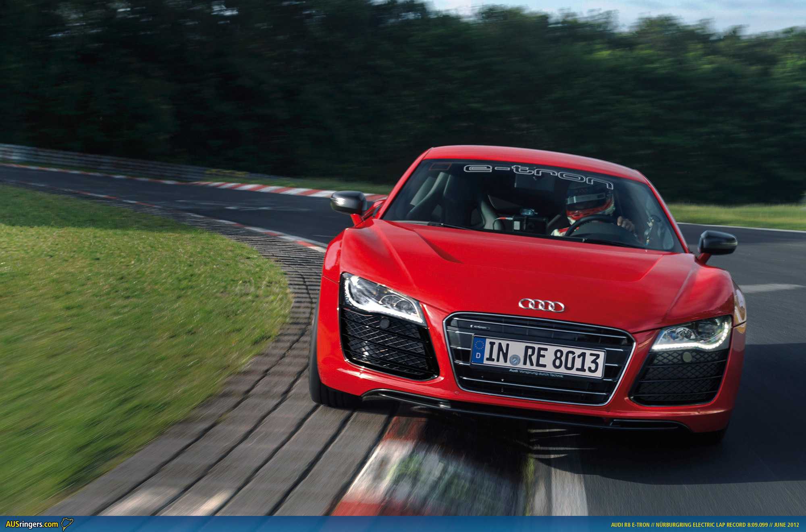Click the Nürburgring track outline icon
Image resolution: width=806 pixels, height=532 pixels.
[x=67, y=524]
